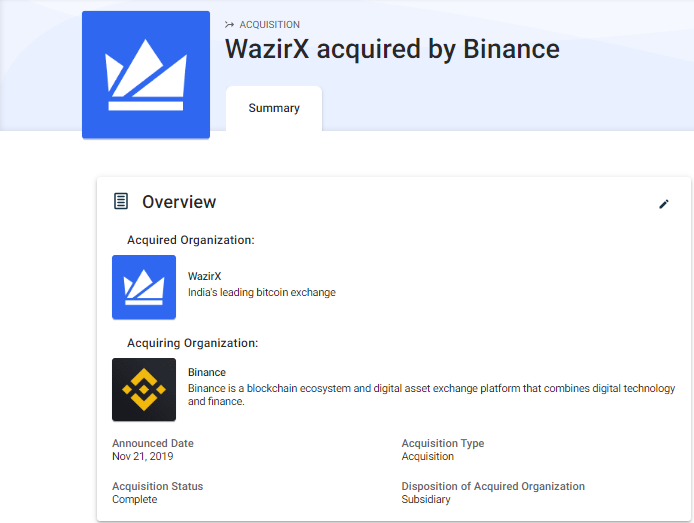Click the 'Acquisition Type' label
Viewport: 694px width, 523px height.
[443, 443]
